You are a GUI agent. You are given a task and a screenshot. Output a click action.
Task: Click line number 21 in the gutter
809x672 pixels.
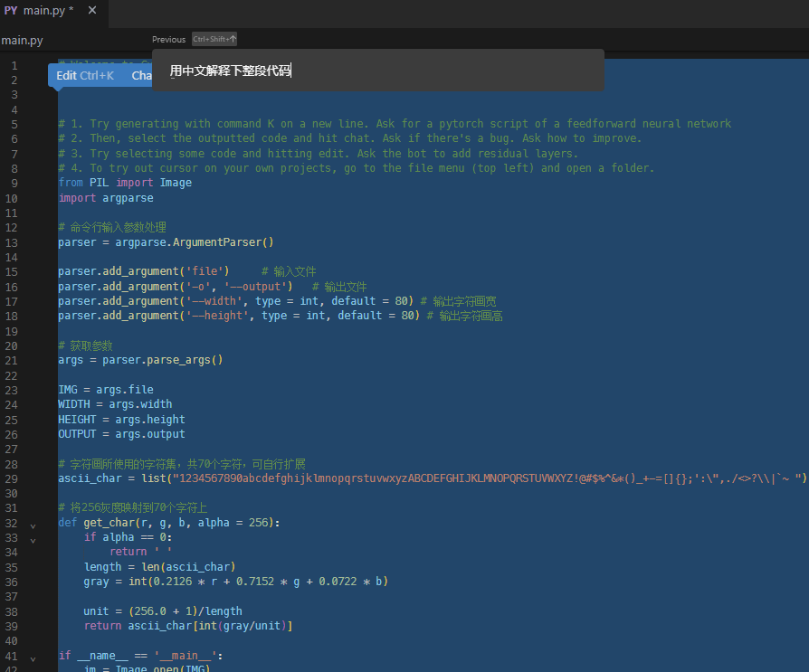[x=12, y=360]
